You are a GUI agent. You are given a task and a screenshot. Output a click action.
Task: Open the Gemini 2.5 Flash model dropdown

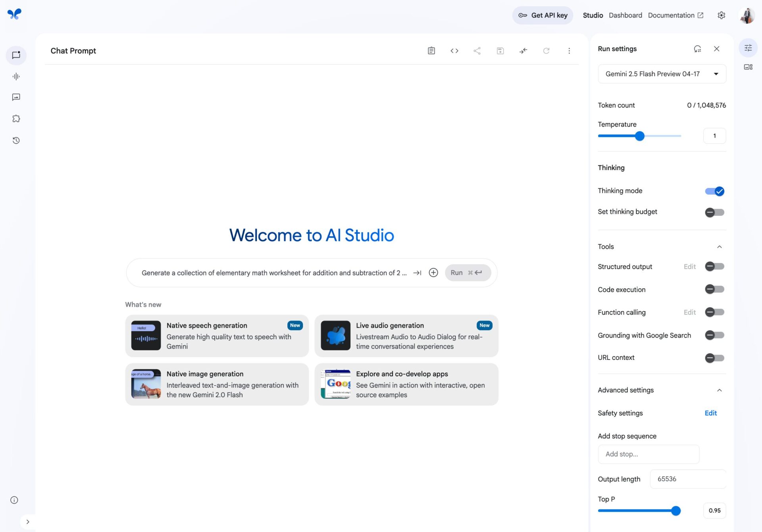(662, 74)
